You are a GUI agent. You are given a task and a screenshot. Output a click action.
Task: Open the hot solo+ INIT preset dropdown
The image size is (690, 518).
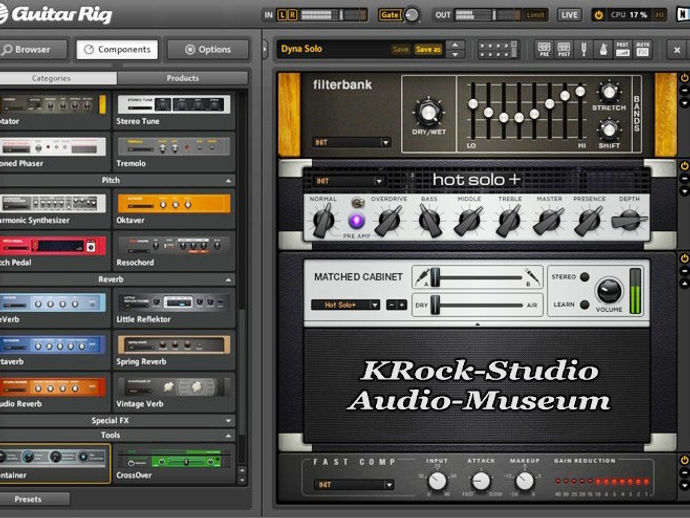click(x=349, y=181)
